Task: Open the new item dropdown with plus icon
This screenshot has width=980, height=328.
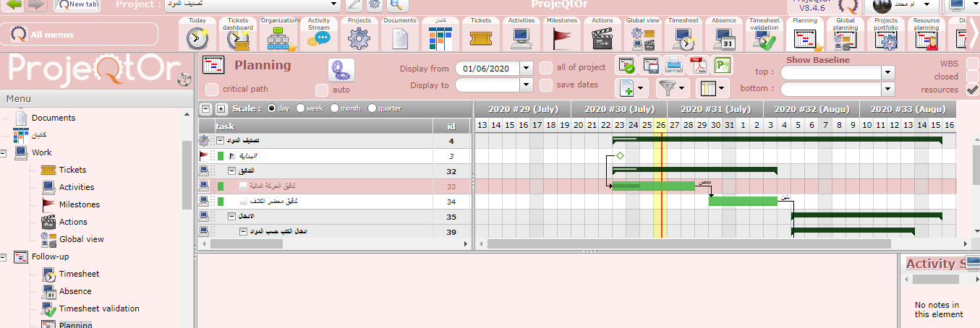Action: pos(632,89)
